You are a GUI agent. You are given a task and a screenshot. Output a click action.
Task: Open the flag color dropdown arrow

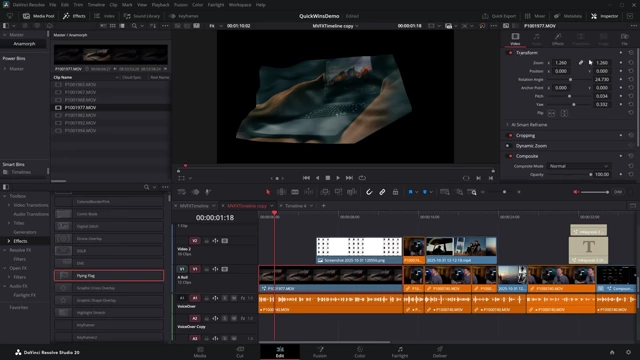(x=416, y=192)
